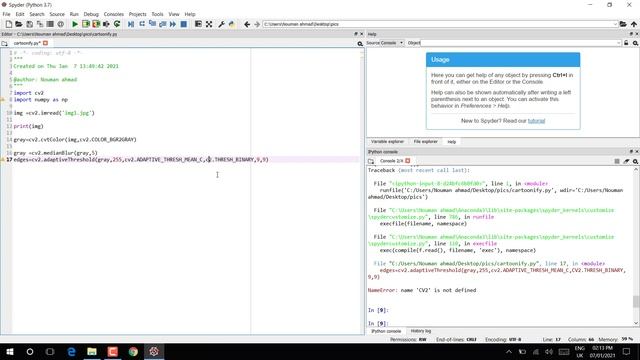
Task: Open the Edit menu
Action: [20, 14]
